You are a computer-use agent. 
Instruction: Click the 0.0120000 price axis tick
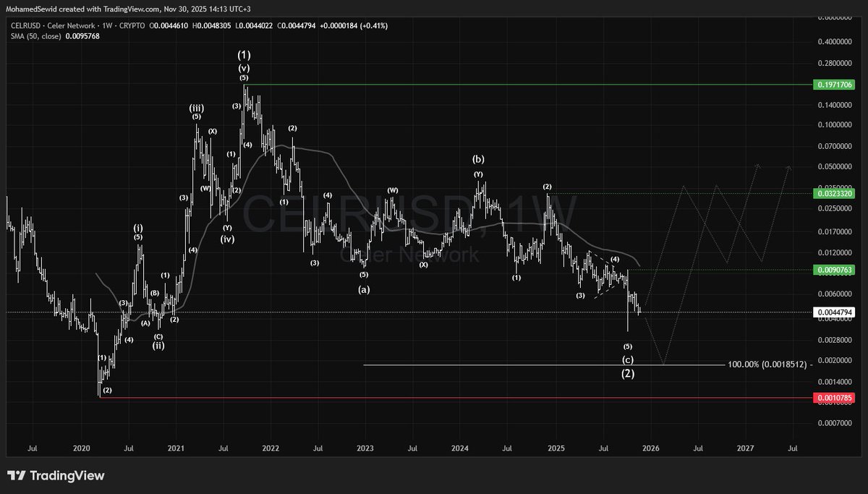click(836, 253)
